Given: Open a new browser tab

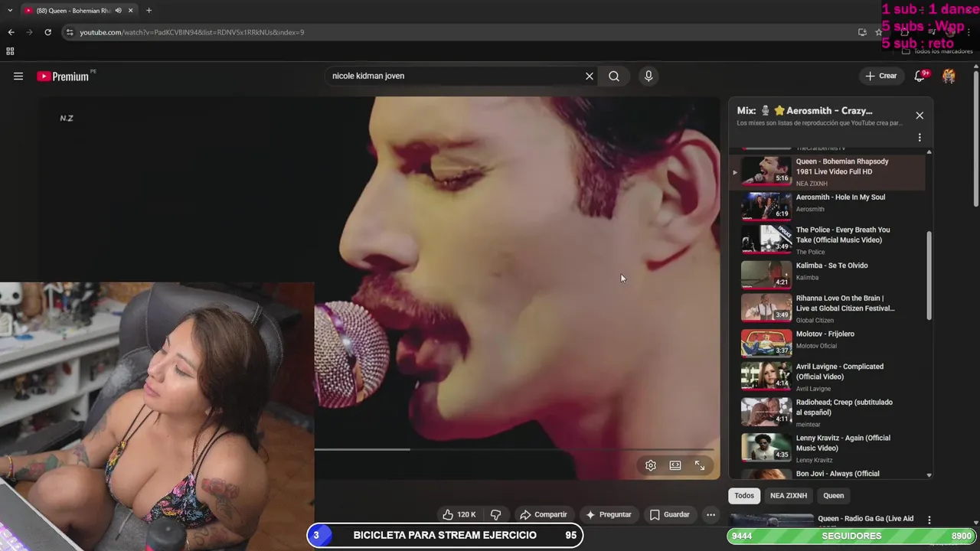Looking at the screenshot, I should [x=149, y=11].
